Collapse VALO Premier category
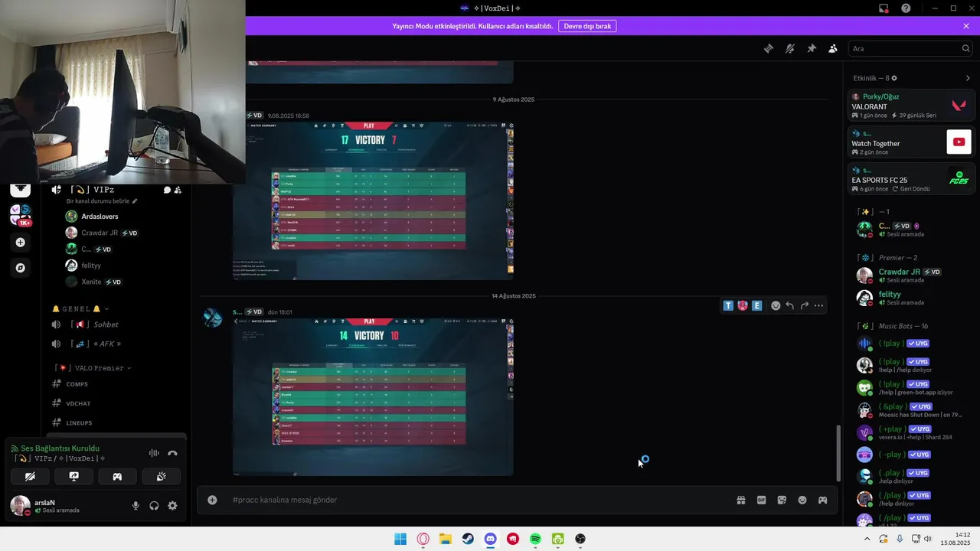Image resolution: width=980 pixels, height=551 pixels. [x=93, y=368]
